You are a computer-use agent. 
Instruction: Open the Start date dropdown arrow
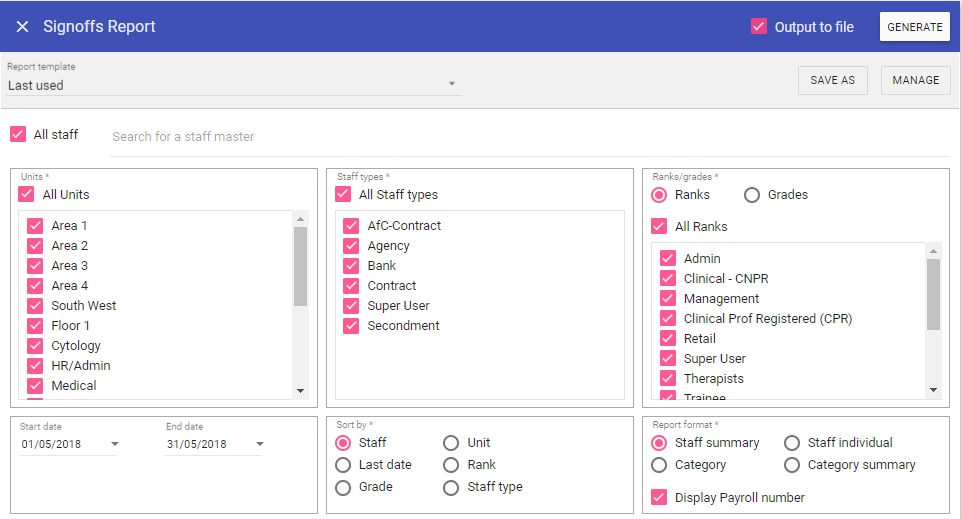pos(114,444)
